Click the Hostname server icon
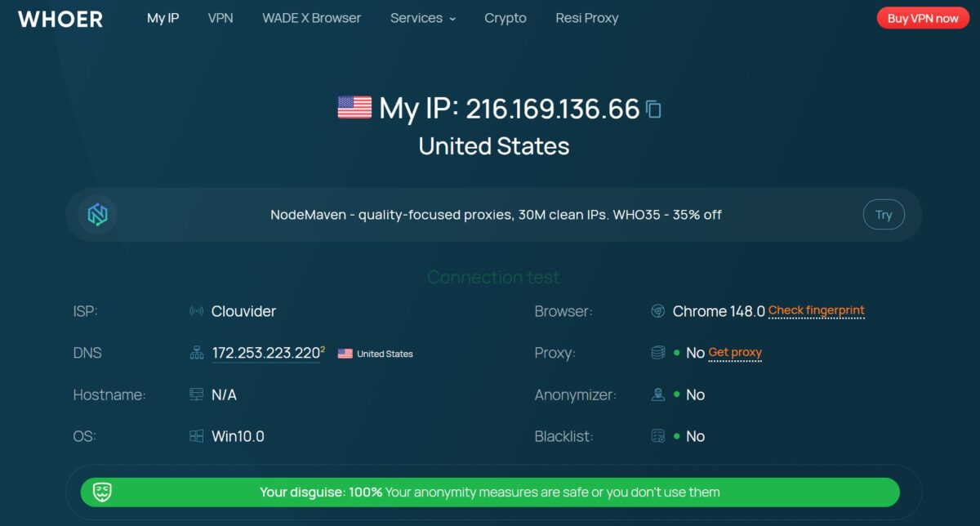Image resolution: width=980 pixels, height=526 pixels. (196, 394)
